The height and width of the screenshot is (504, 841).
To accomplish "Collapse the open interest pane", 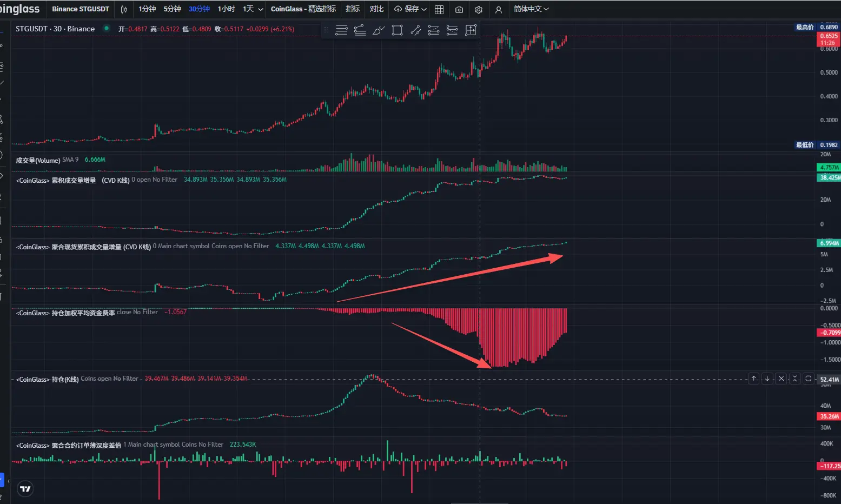I will 794,379.
